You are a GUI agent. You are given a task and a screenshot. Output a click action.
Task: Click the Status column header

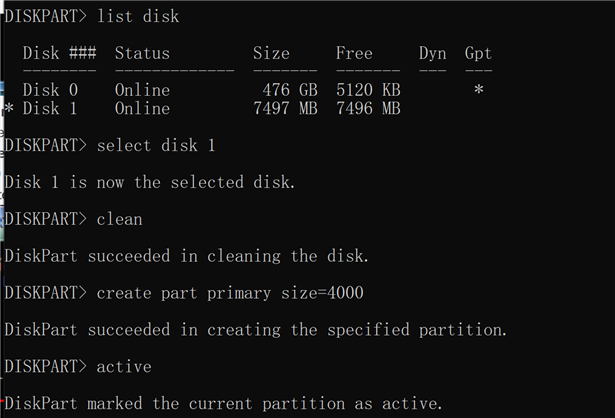[142, 53]
